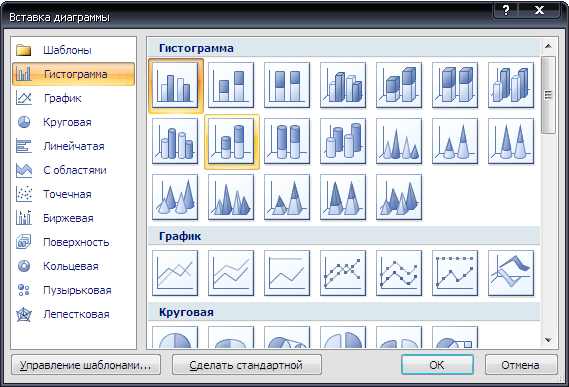This screenshot has width=569, height=387.
Task: Select 3-D column chart, top row end
Action: click(511, 85)
